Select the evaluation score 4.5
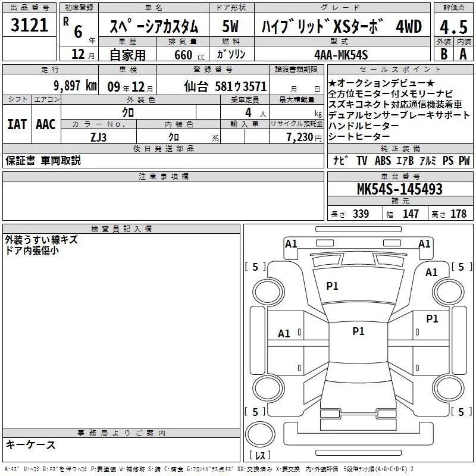 pyautogui.click(x=453, y=27)
